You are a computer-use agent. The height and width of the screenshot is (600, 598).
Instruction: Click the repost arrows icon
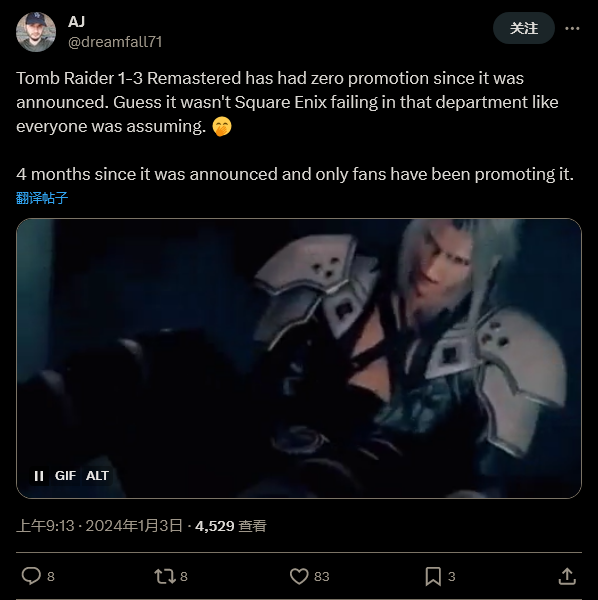tap(165, 576)
